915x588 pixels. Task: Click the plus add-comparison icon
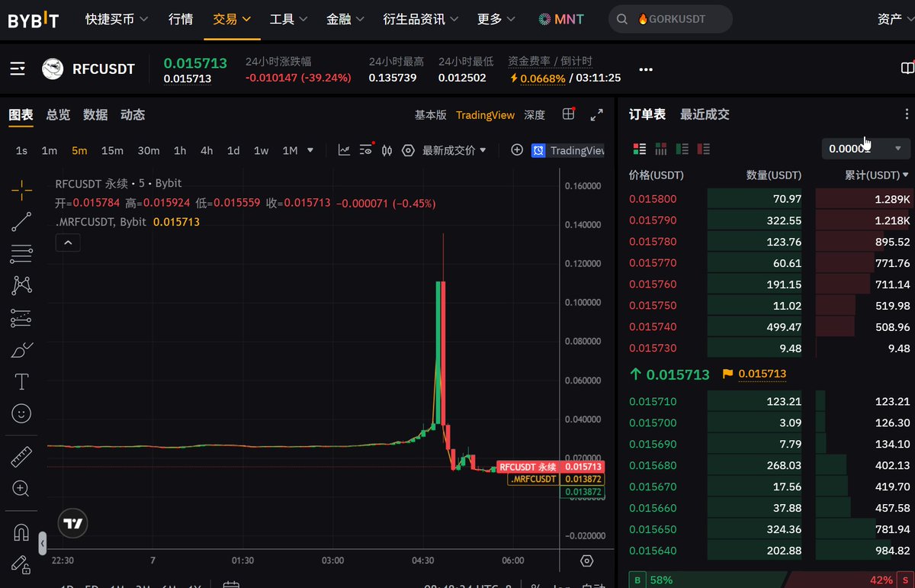click(x=517, y=150)
